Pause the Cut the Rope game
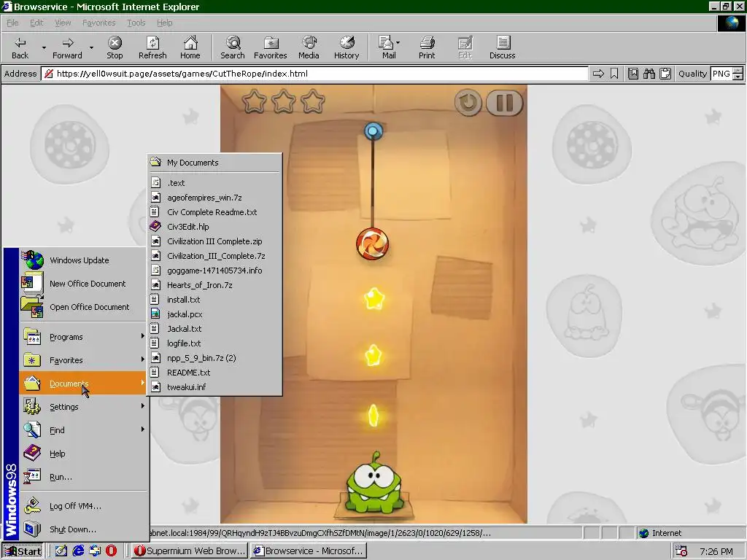Image resolution: width=747 pixels, height=560 pixels. 505,102
